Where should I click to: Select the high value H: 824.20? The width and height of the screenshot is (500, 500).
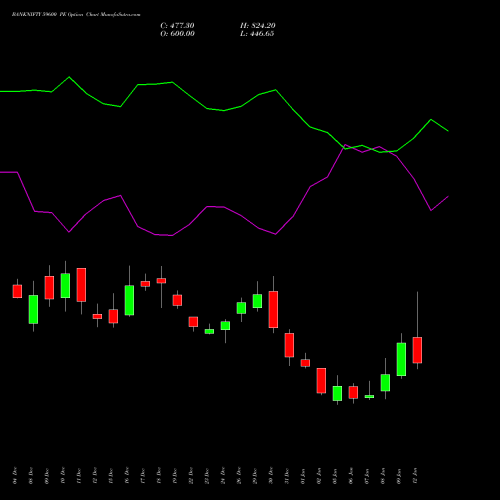coord(258,26)
